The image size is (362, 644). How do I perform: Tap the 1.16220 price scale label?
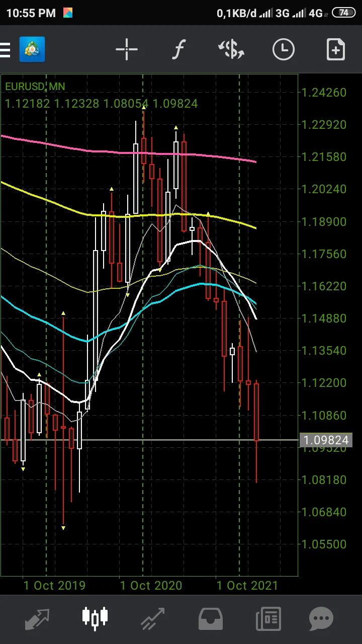coord(324,286)
